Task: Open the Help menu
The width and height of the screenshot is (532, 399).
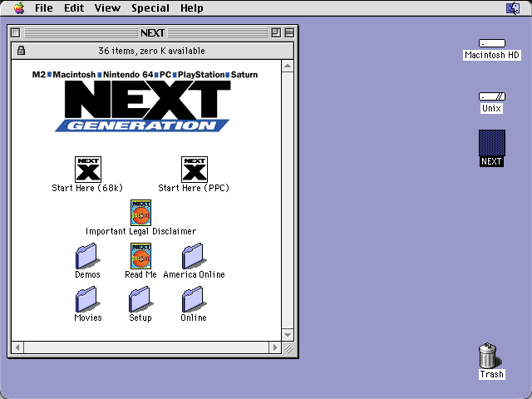Action: 192,7
